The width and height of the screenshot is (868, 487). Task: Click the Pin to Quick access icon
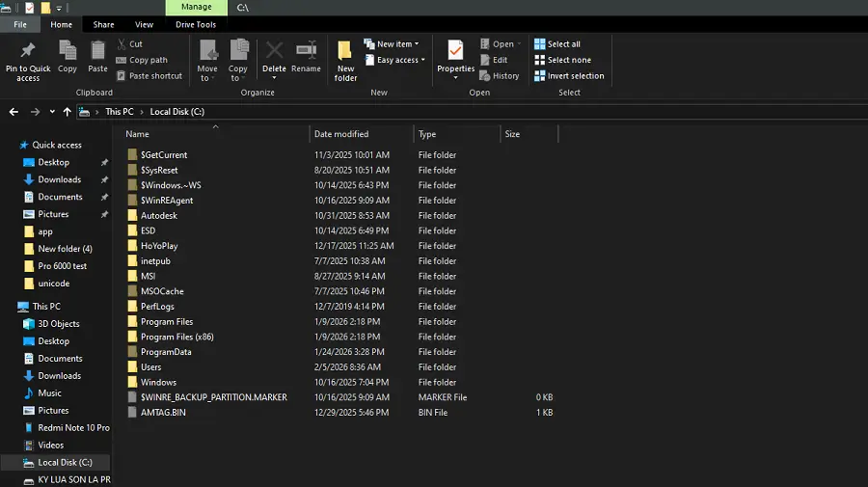pyautogui.click(x=28, y=51)
